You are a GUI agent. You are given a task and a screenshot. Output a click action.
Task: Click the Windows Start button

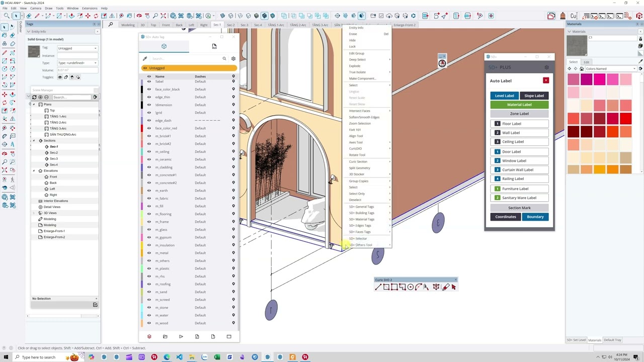(5, 357)
